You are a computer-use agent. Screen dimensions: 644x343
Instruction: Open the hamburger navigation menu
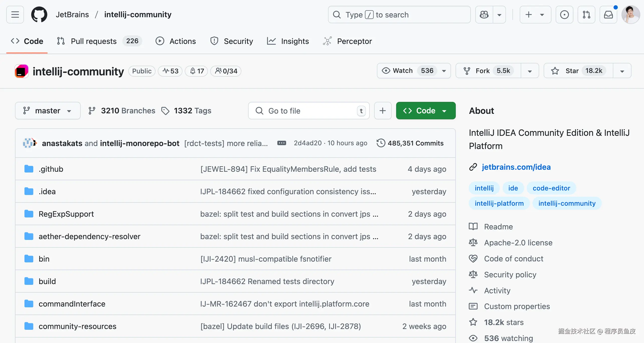(15, 14)
